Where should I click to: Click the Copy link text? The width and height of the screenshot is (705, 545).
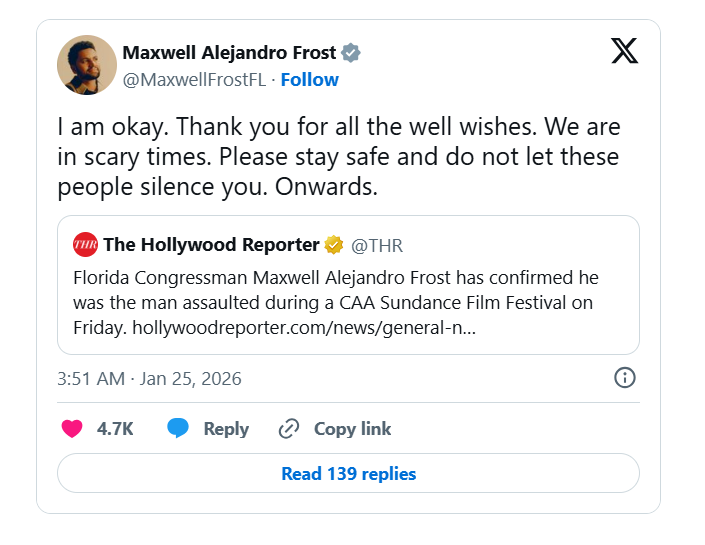(x=352, y=429)
